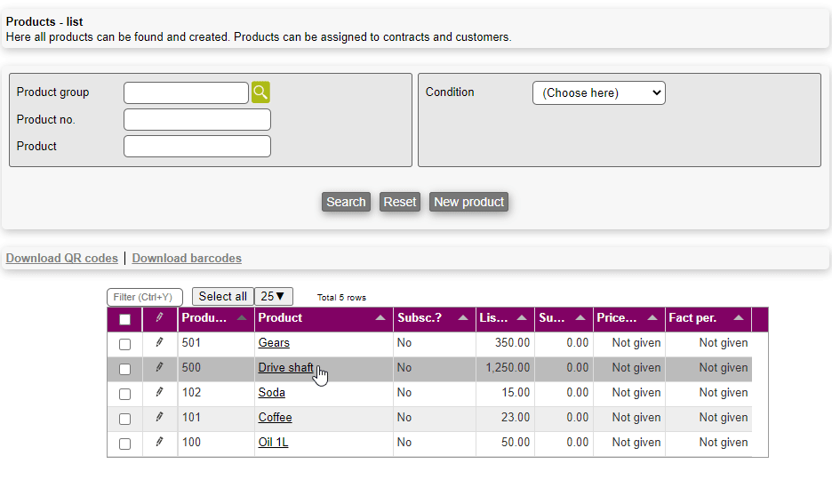Image resolution: width=832 pixels, height=504 pixels.
Task: Focus the Product group input field
Action: tap(186, 92)
